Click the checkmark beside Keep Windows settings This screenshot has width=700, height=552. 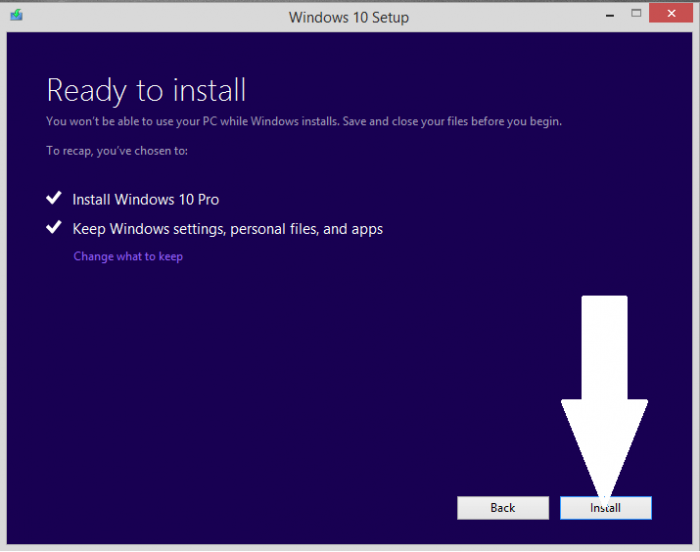click(x=54, y=227)
